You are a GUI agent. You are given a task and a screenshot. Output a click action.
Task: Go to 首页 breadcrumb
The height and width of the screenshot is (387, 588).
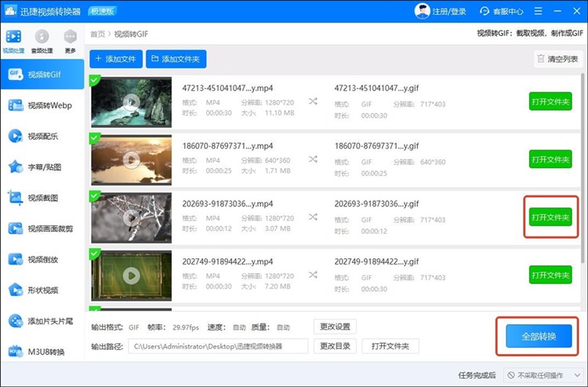[x=97, y=35]
